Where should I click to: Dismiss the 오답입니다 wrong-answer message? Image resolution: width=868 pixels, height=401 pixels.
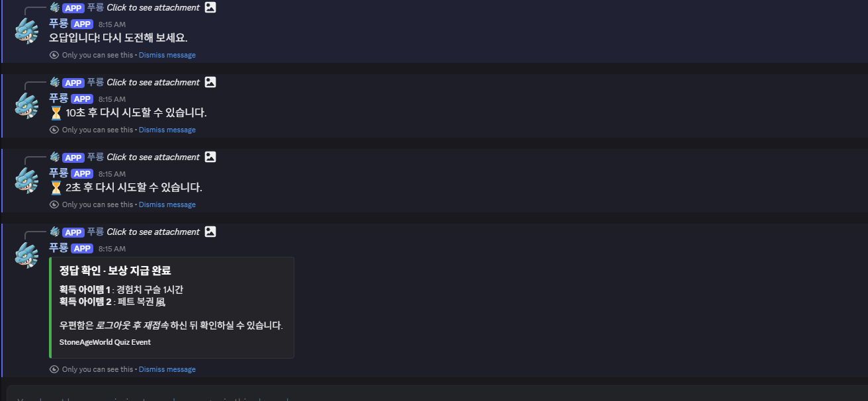coord(167,55)
